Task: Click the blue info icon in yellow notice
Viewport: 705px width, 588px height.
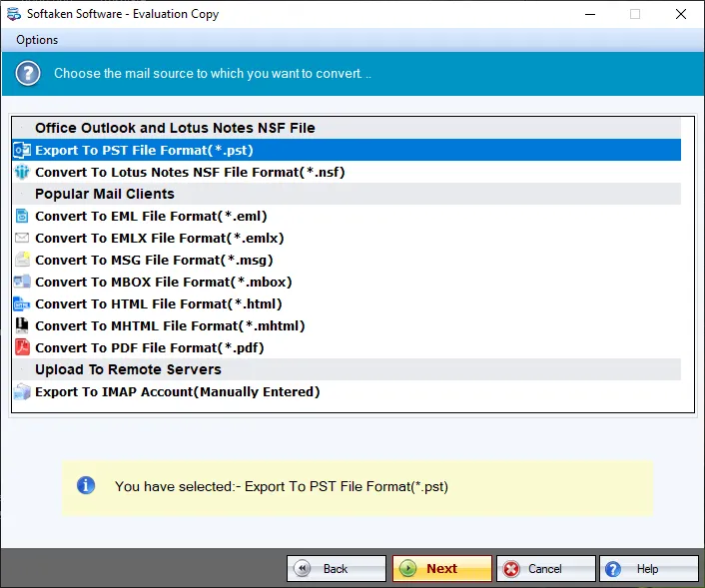Action: 86,485
